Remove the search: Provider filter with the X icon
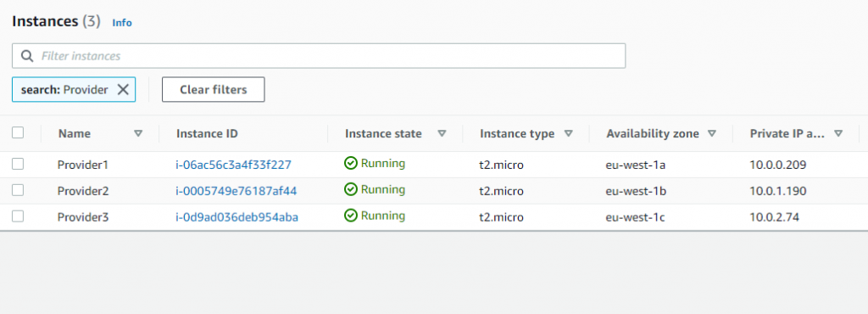Screen dimensions: 868x314 (x=123, y=90)
